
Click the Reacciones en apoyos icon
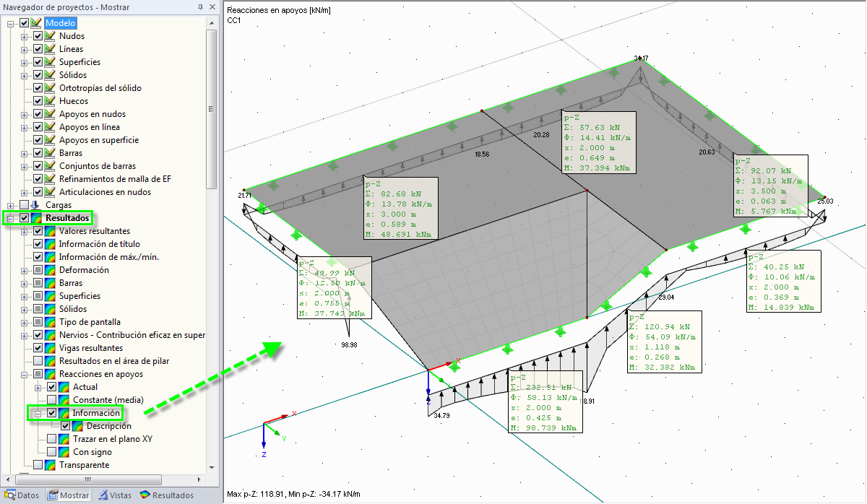click(x=50, y=374)
